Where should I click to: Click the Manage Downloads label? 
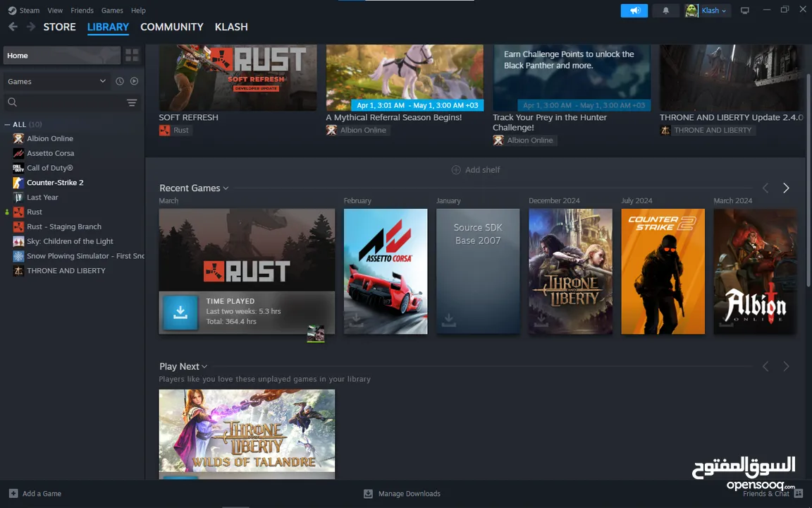(x=409, y=493)
